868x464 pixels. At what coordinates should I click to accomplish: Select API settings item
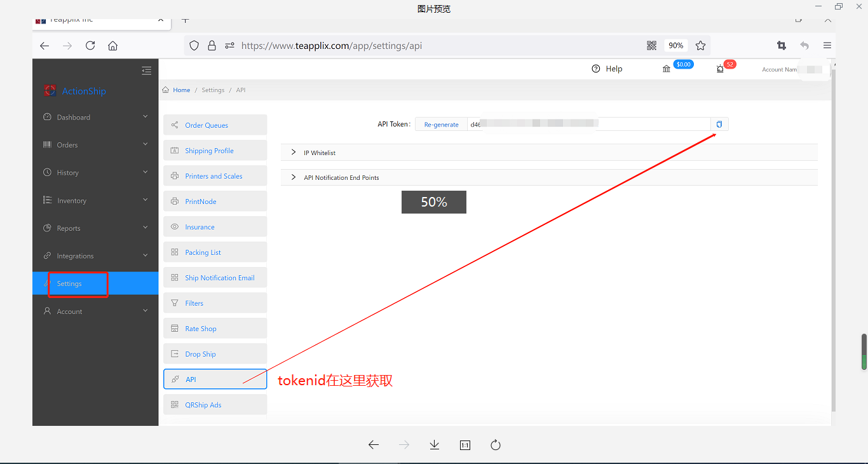pyautogui.click(x=215, y=379)
